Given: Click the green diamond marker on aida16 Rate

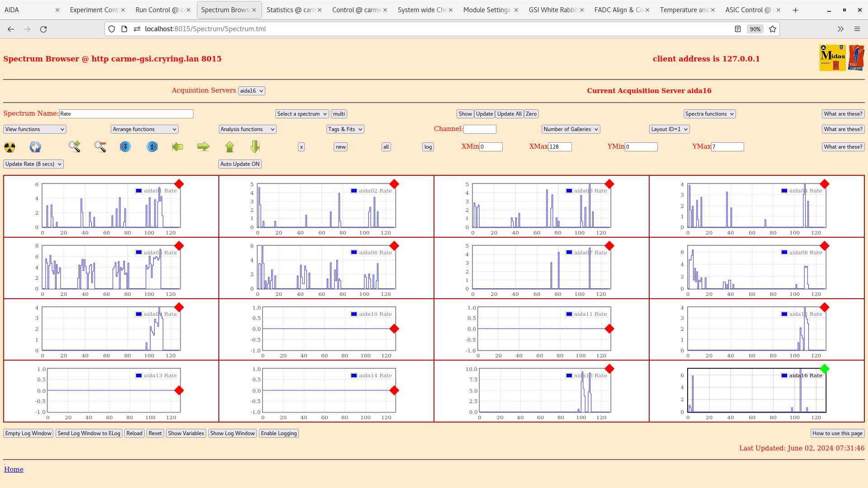Looking at the screenshot, I should point(825,369).
